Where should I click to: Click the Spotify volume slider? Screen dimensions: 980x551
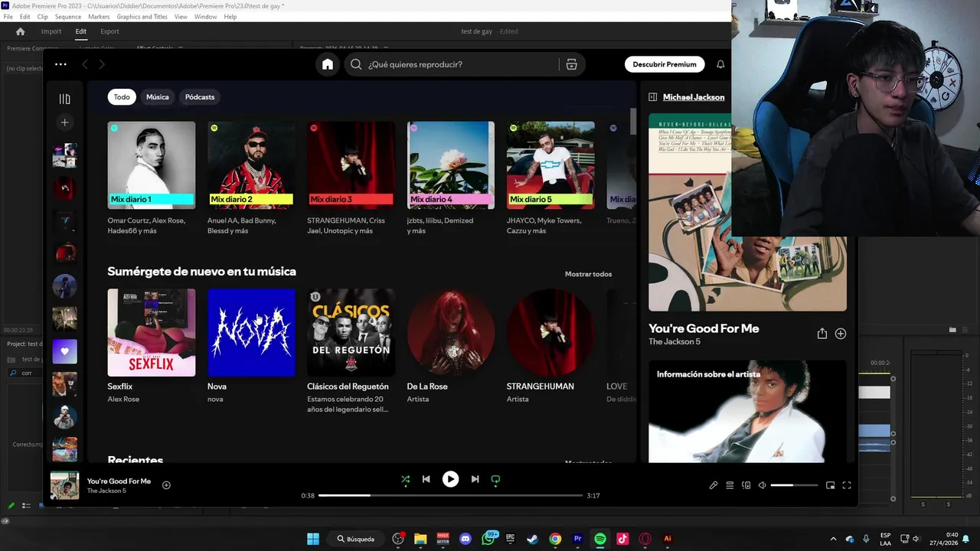coord(794,485)
